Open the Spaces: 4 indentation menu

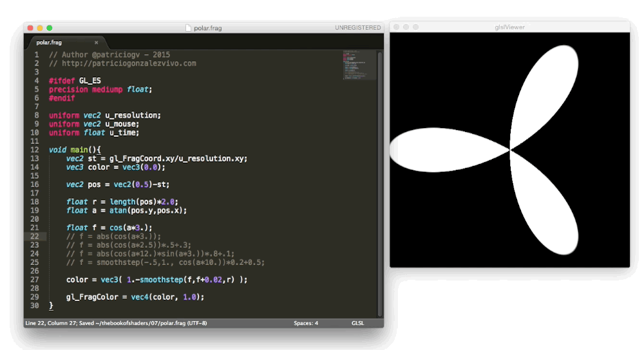pos(306,322)
